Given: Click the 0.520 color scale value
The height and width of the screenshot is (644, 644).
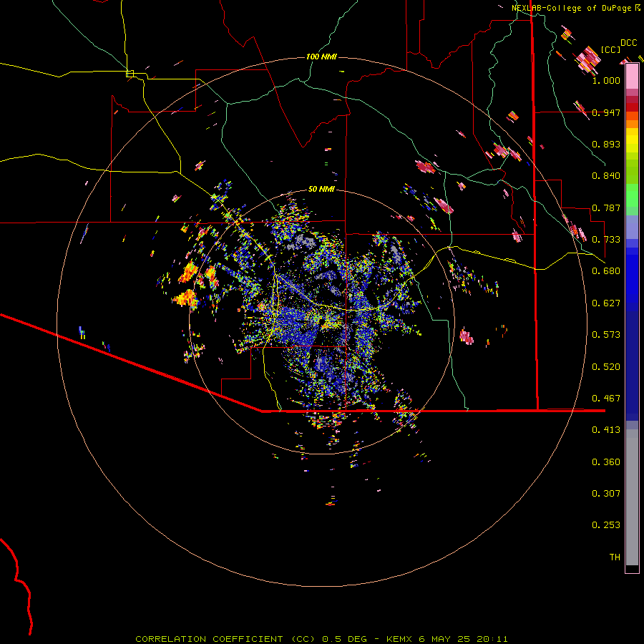Looking at the screenshot, I should pos(606,367).
